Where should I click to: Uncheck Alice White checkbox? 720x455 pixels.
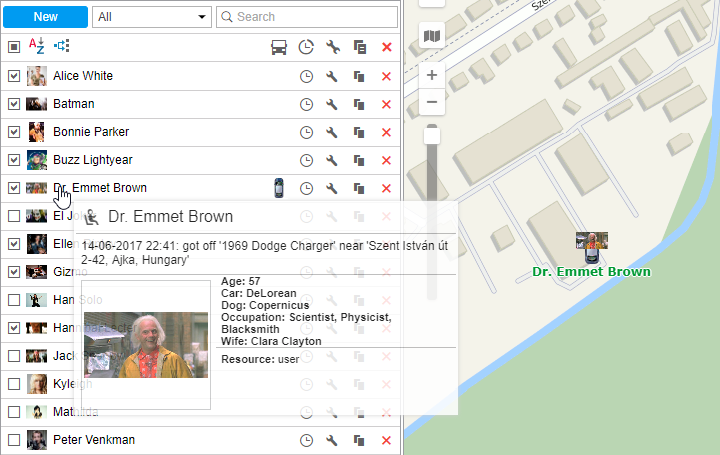coord(14,76)
